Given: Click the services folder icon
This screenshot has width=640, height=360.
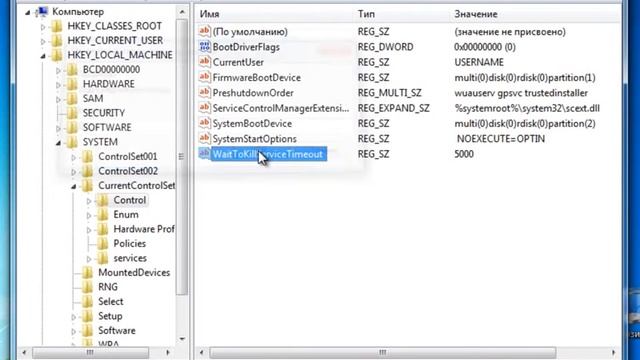Looking at the screenshot, I should click(103, 258).
